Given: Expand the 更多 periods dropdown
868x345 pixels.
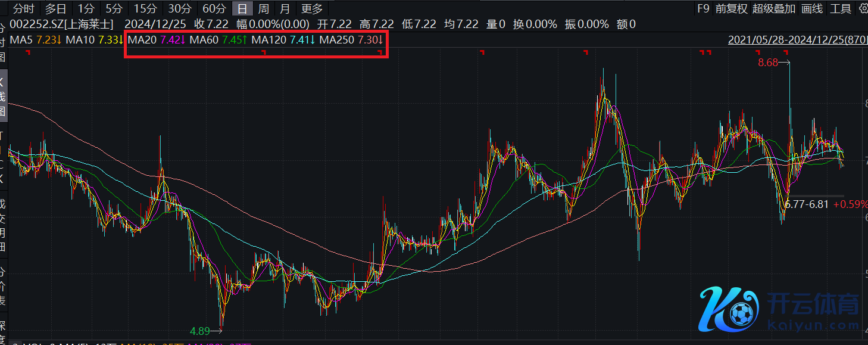Looking at the screenshot, I should pos(312,8).
